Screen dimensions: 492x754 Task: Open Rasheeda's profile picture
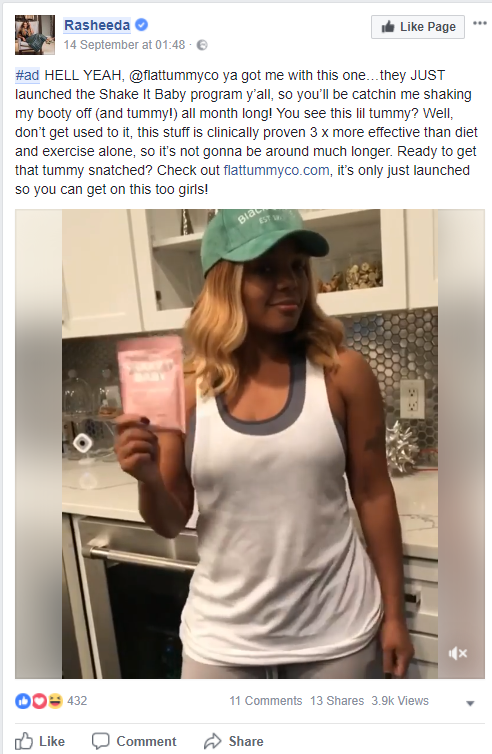pyautogui.click(x=35, y=35)
